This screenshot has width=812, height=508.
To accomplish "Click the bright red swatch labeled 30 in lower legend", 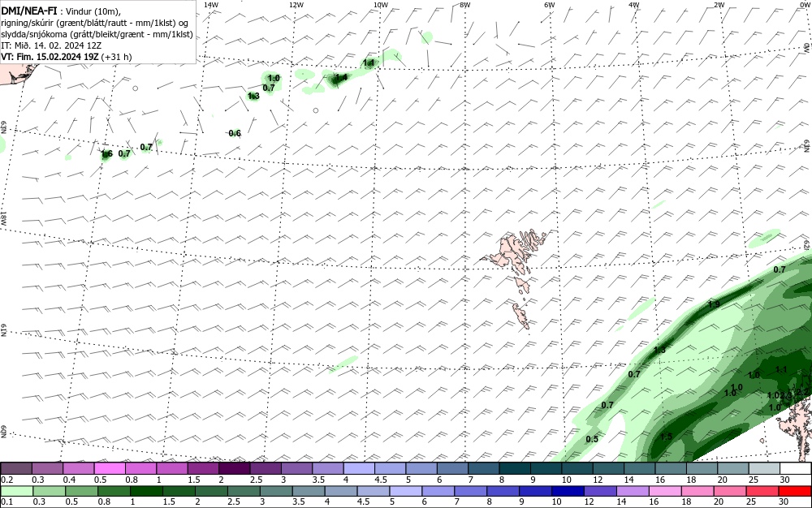I will [795, 491].
